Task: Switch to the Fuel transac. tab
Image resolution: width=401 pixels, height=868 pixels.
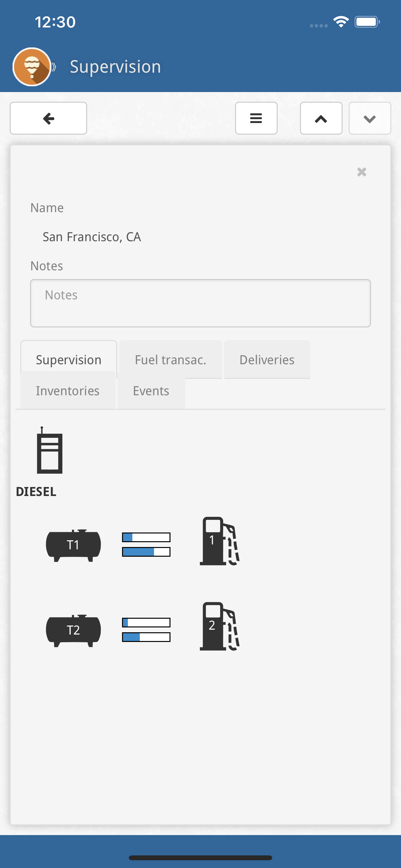Action: [170, 359]
